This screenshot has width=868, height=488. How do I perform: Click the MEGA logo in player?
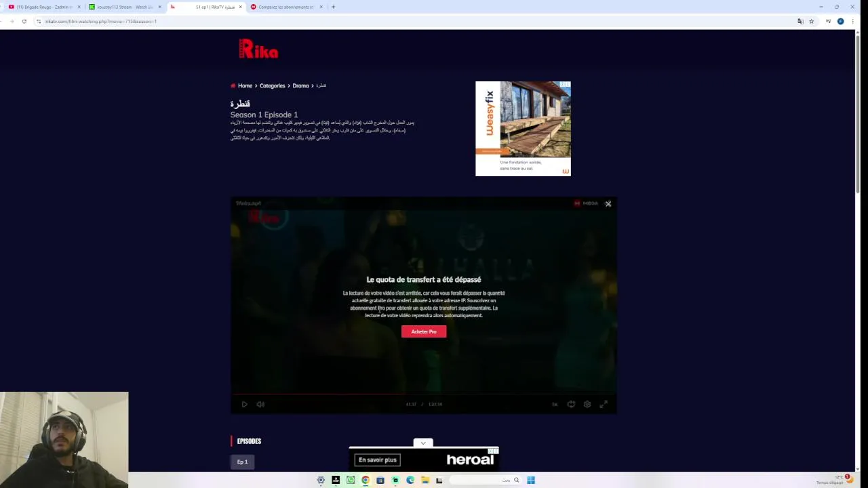click(x=587, y=203)
